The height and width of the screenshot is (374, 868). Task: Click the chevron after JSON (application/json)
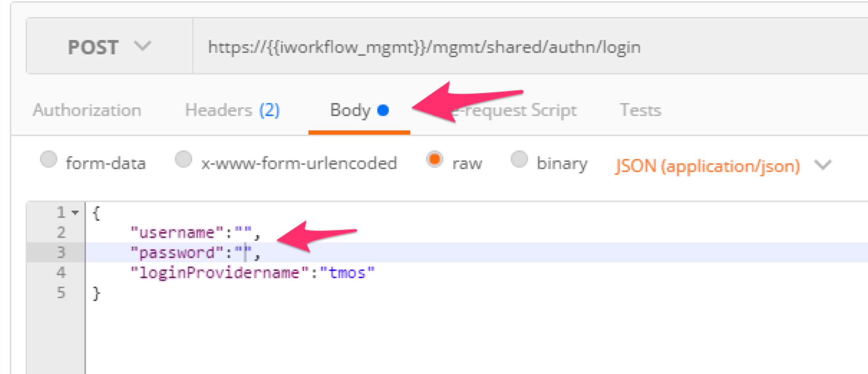point(822,165)
